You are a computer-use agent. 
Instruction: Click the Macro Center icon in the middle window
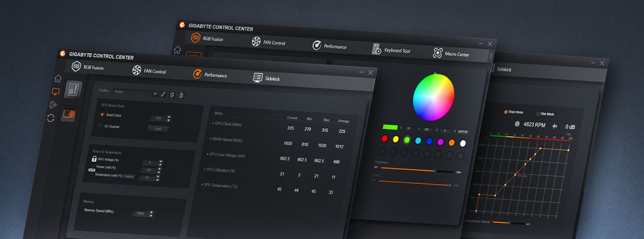438,53
